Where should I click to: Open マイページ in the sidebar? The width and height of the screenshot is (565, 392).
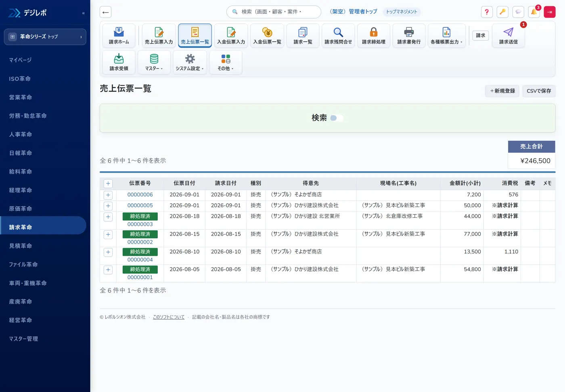(x=43, y=60)
